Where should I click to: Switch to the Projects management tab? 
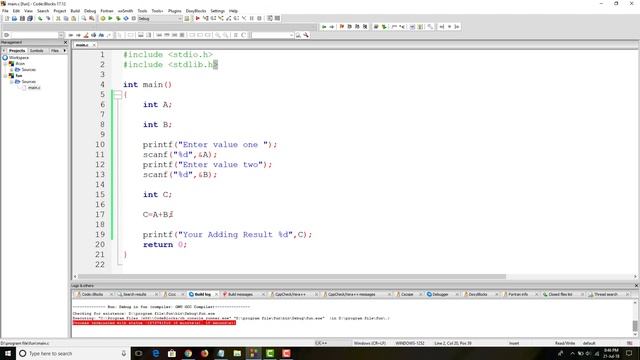(17, 51)
